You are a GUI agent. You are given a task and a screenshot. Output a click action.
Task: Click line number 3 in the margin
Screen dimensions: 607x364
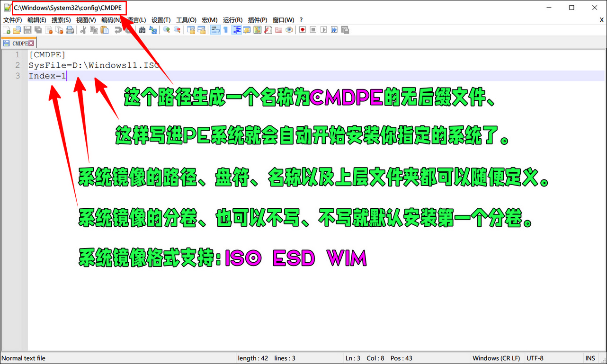click(x=18, y=76)
